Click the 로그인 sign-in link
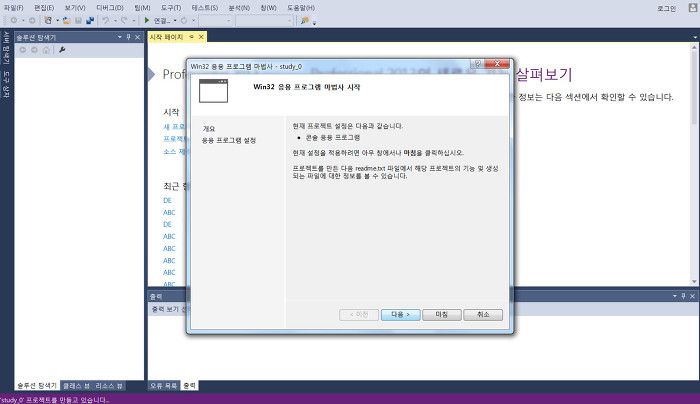The width and height of the screenshot is (700, 404). click(x=666, y=8)
